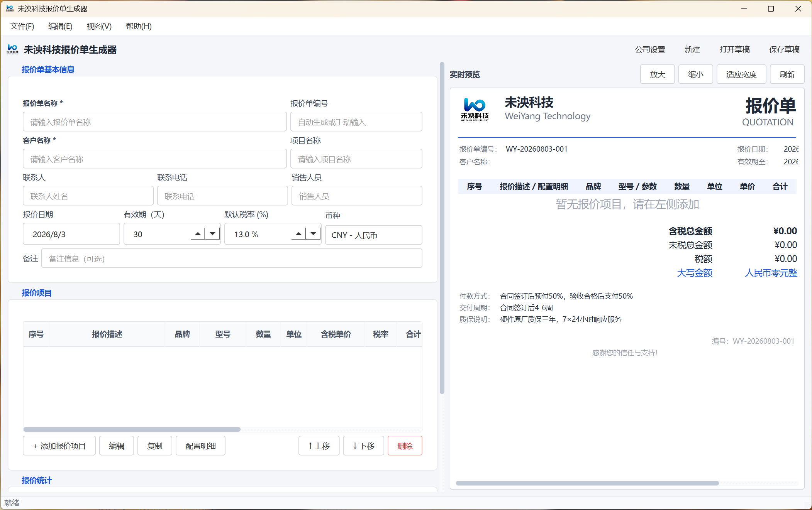
Task: Focus the 销售人员 input field
Action: click(357, 196)
